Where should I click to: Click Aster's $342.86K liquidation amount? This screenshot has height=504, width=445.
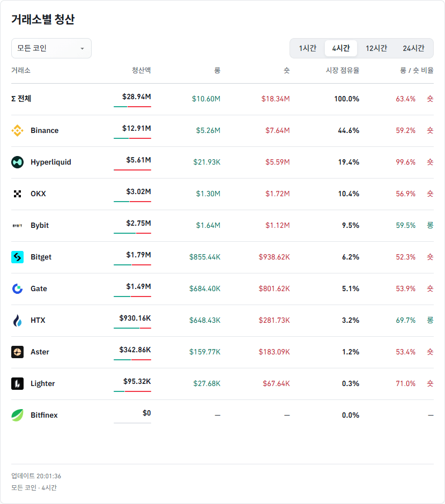135,350
